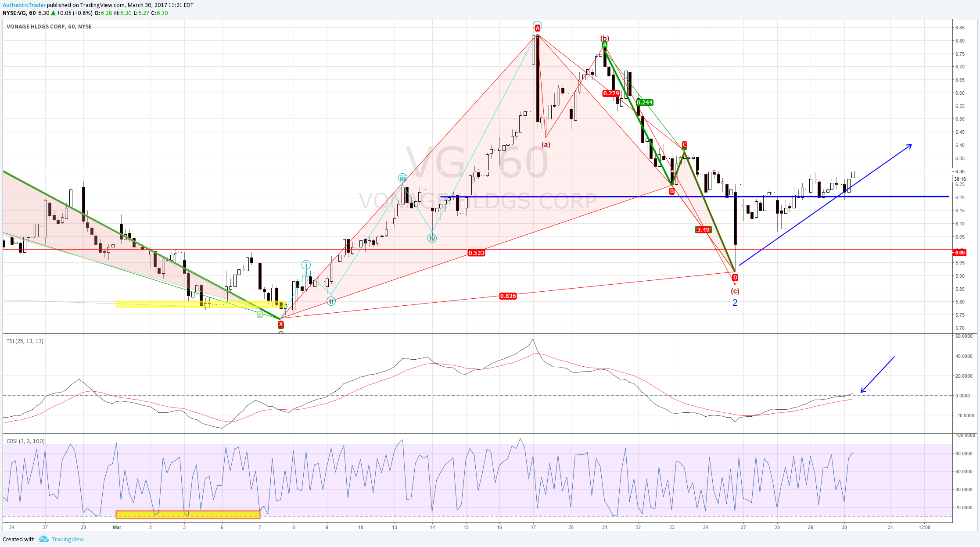
Task: Click the TradingView cloud logo icon
Action: pos(43,539)
